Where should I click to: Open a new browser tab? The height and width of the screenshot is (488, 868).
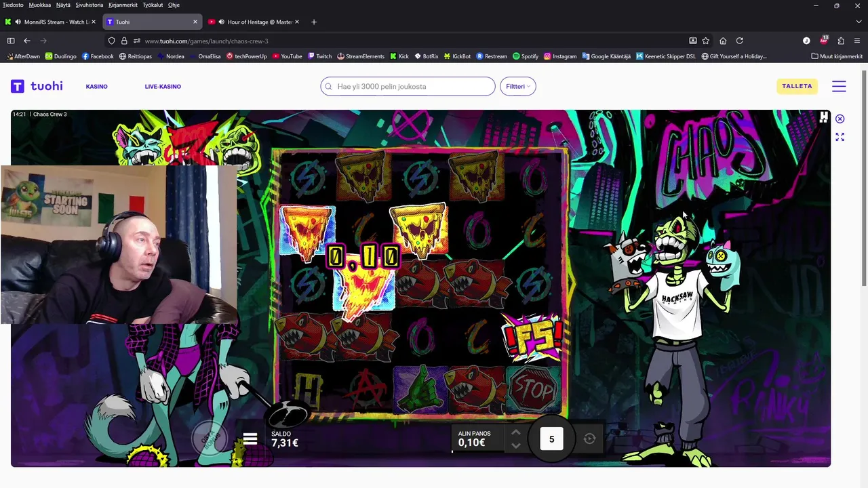[313, 22]
